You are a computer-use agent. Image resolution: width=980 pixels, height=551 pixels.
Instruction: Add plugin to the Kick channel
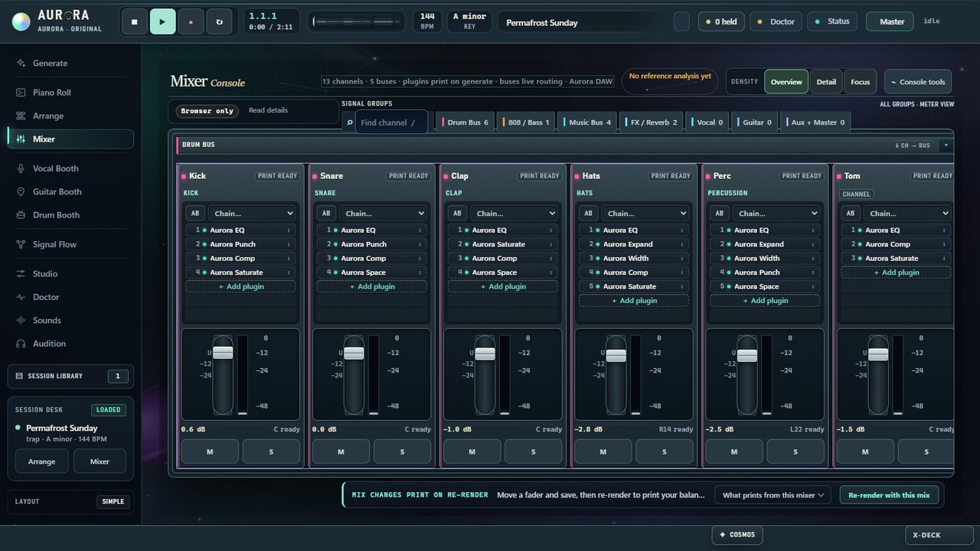point(240,287)
